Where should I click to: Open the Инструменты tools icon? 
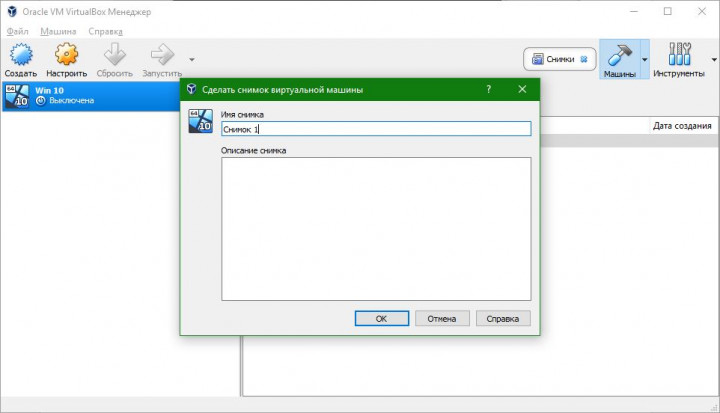click(x=680, y=54)
